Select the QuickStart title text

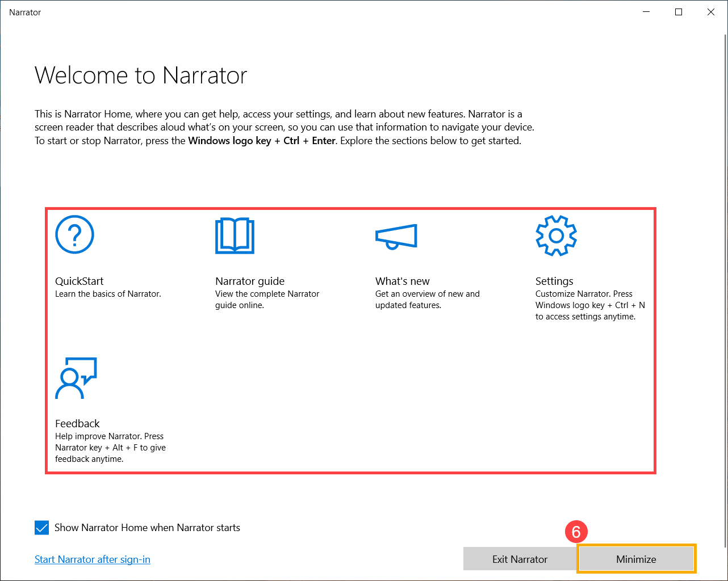pos(80,281)
